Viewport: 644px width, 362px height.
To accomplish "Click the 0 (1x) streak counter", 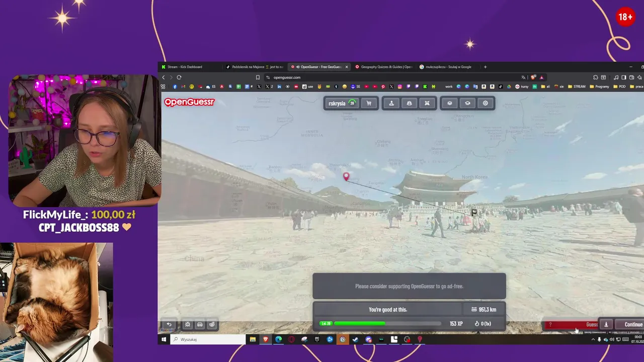I will coord(482,324).
